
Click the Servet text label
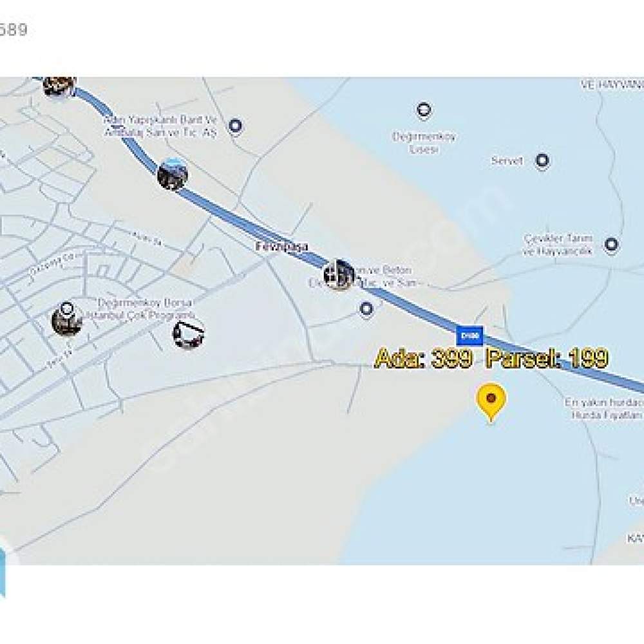(x=507, y=160)
